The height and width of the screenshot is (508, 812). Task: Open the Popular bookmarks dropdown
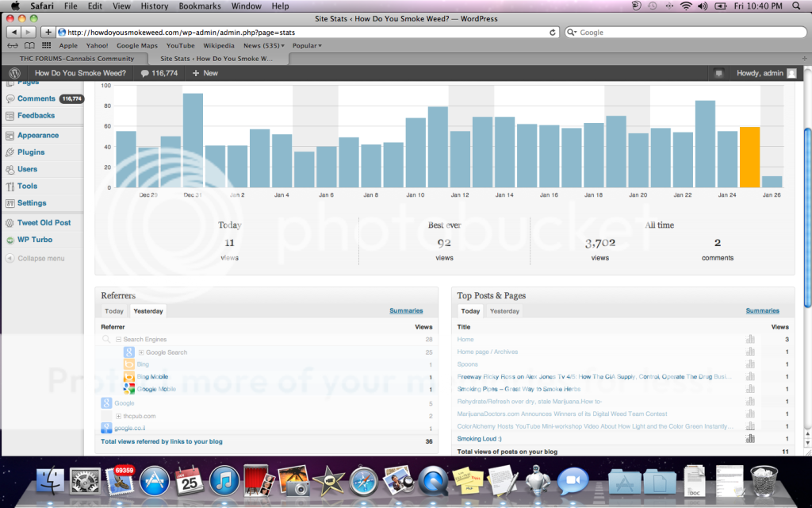pyautogui.click(x=307, y=45)
